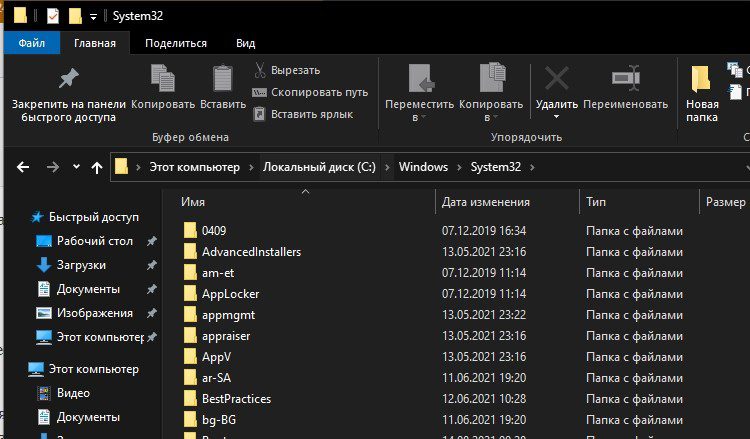Click date 12.06.2021 10:28 of BestPractices
Viewport: 750px width, 439px height.
(x=484, y=399)
